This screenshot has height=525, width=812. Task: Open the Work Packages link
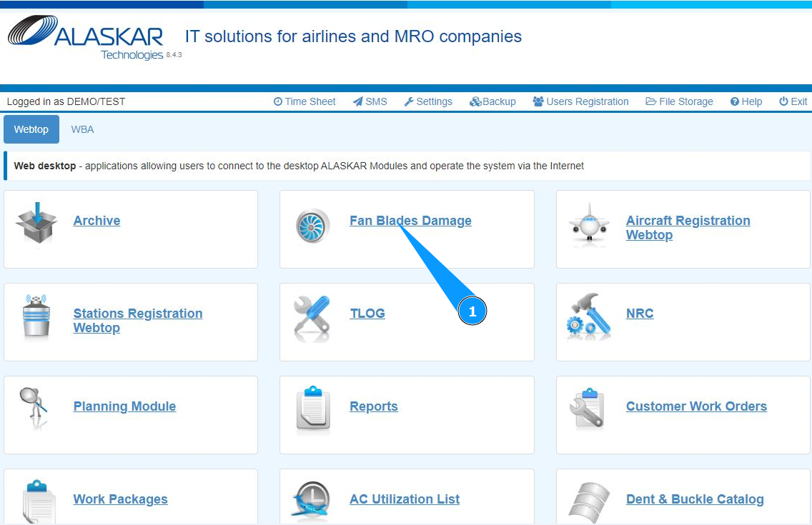[121, 499]
